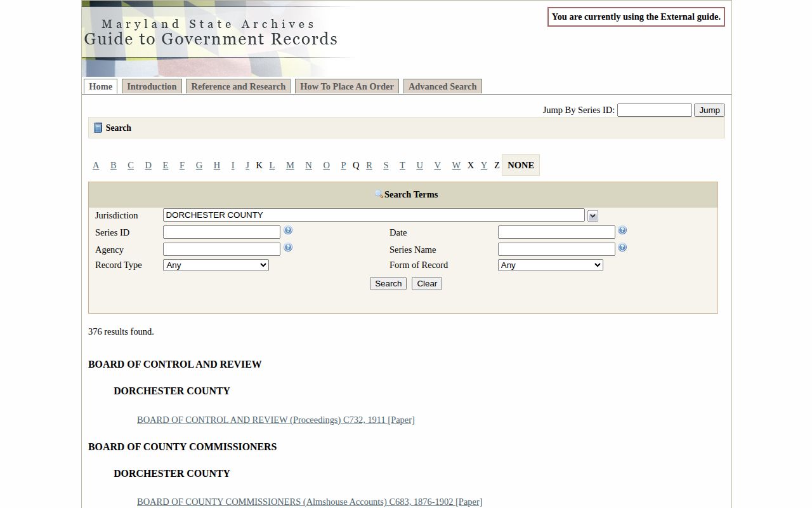Select letter Y in the alphabet index
Viewport: 812px width, 508px height.
(x=484, y=165)
